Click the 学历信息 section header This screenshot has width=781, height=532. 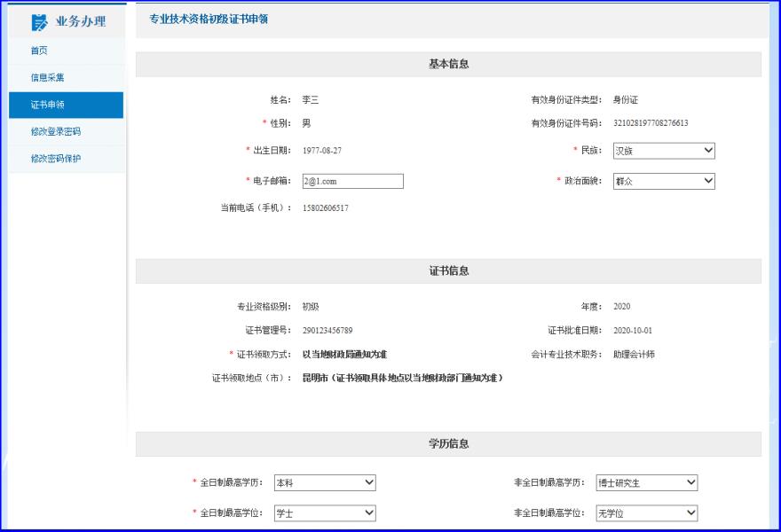point(448,443)
